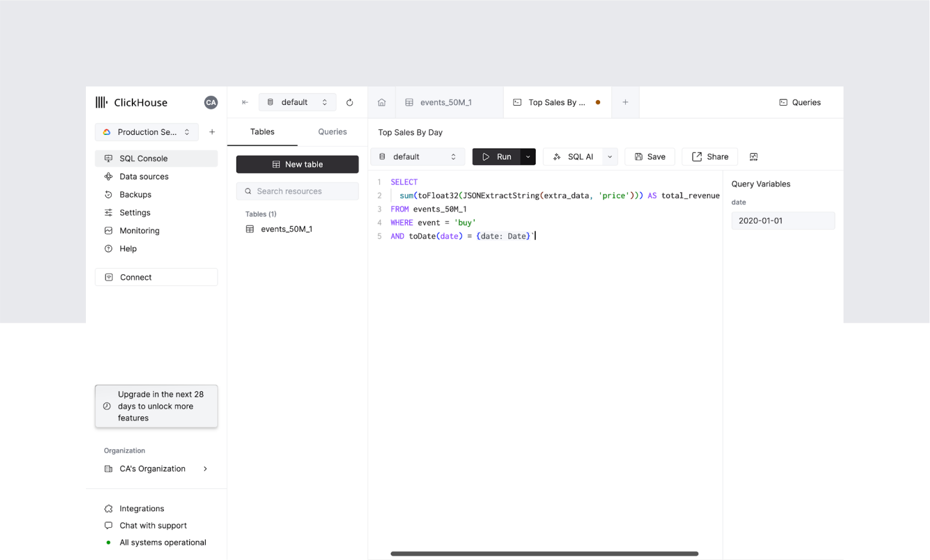Open Monitoring in the left navigation
The height and width of the screenshot is (560, 930).
[139, 231]
